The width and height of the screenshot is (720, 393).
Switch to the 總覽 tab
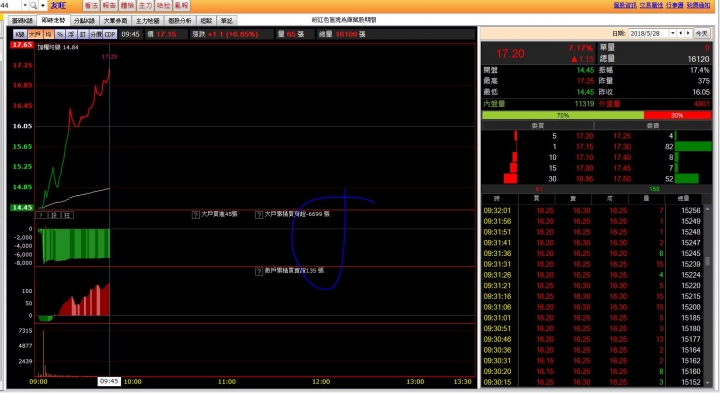(206, 21)
